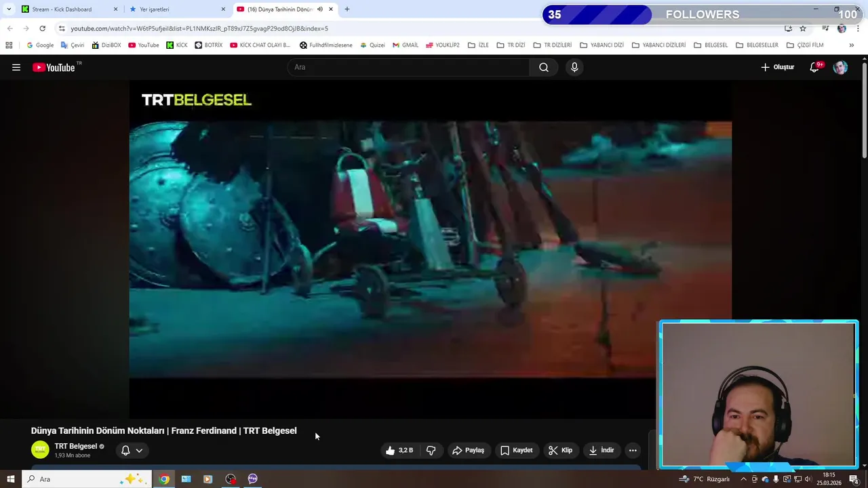The width and height of the screenshot is (868, 488).
Task: Click the İndir download button
Action: click(x=601, y=450)
